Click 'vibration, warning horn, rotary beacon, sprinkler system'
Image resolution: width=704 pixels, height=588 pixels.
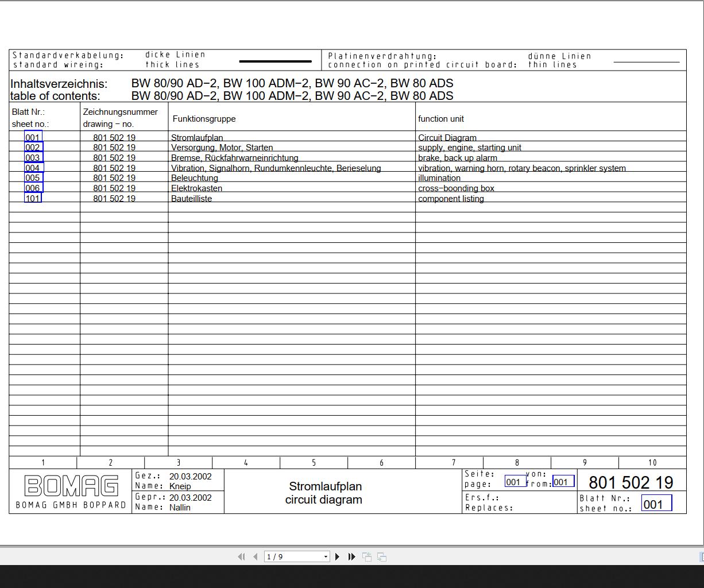(x=522, y=168)
